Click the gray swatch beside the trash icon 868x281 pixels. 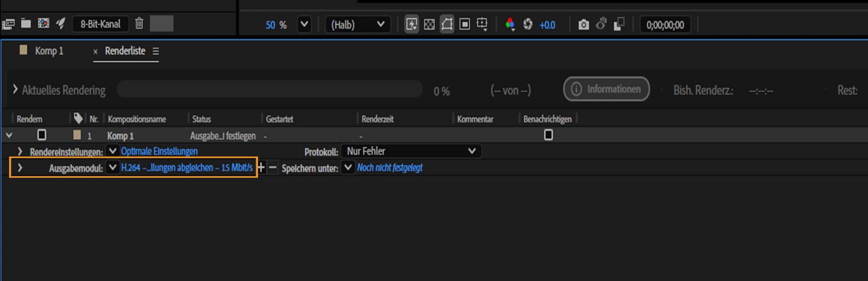pyautogui.click(x=161, y=23)
